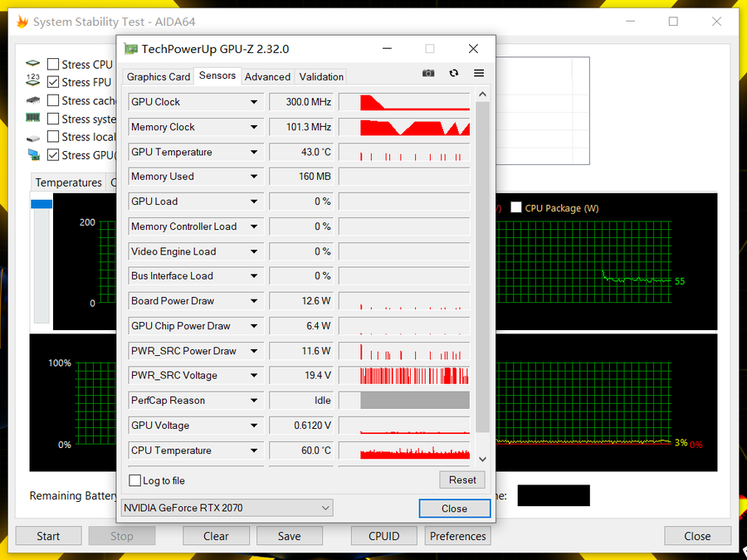747x560 pixels.
Task: Click the CPUID button
Action: pos(383,536)
